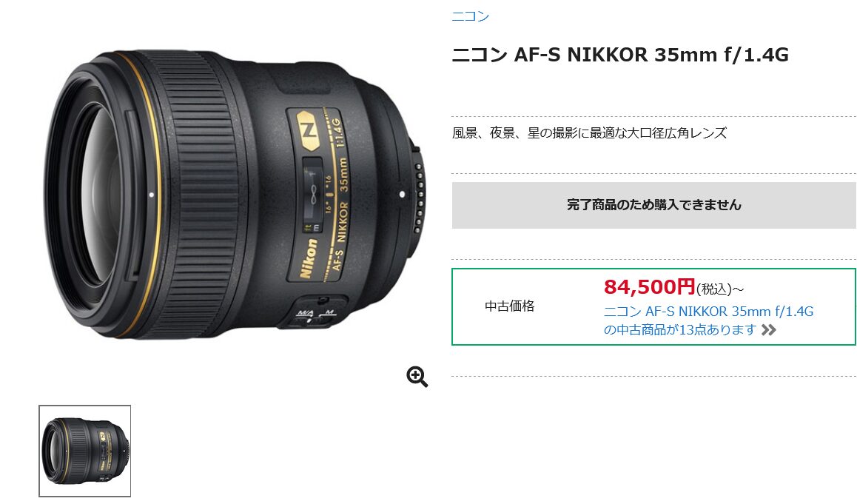Select the lens thumbnail image
857x504 pixels.
(x=84, y=451)
